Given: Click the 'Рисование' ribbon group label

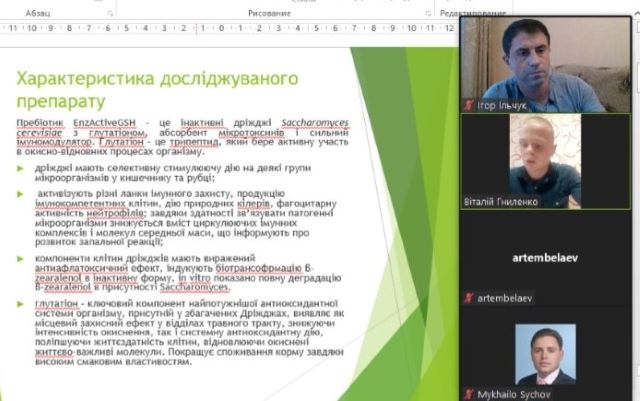Looking at the screenshot, I should click(269, 13).
